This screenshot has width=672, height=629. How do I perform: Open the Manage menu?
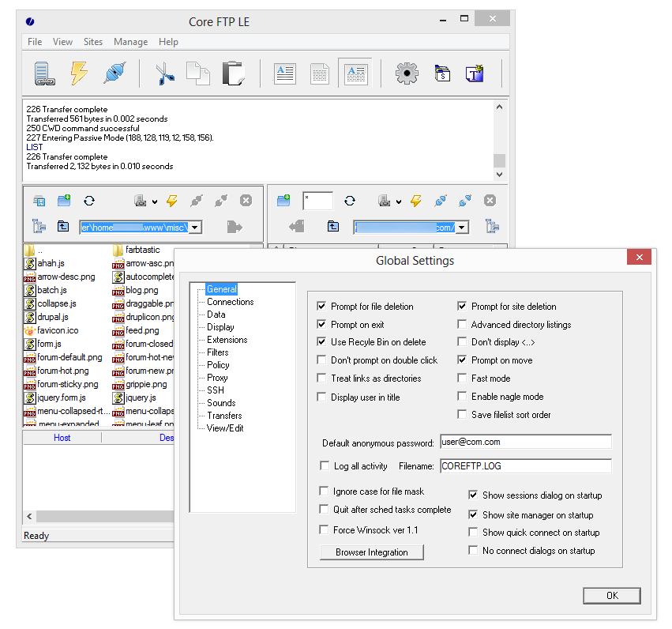pos(131,42)
